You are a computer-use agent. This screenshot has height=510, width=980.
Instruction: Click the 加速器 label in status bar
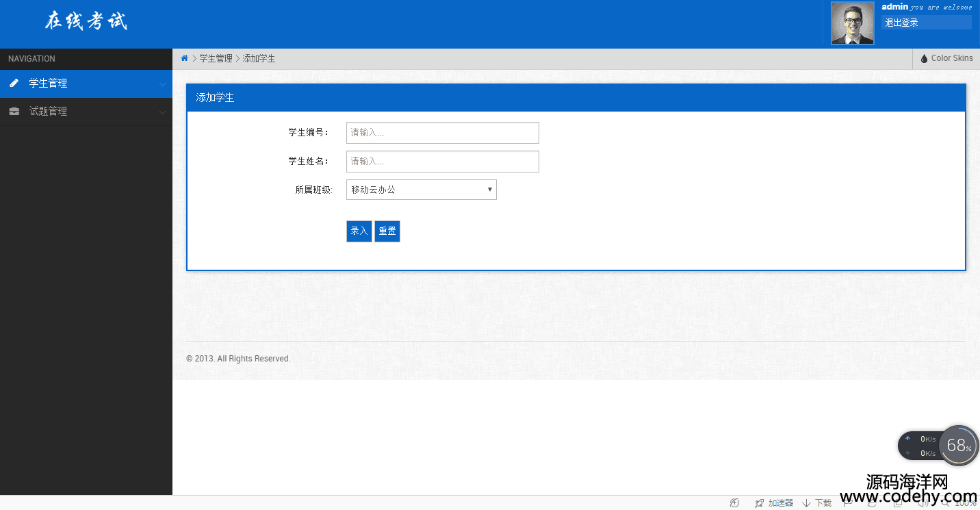tap(781, 503)
